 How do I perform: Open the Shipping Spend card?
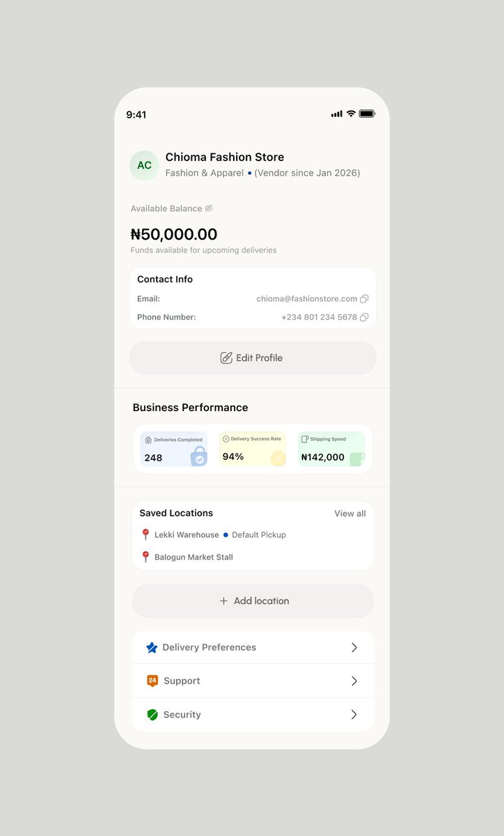pos(331,449)
